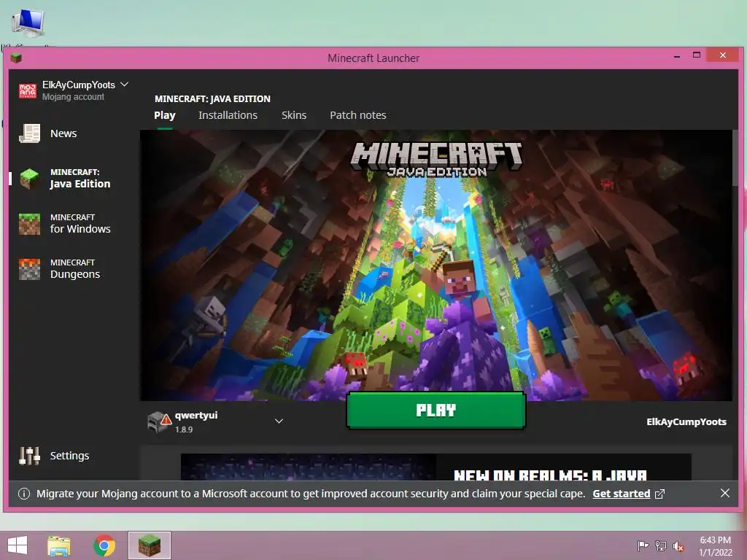Click the Minecraft Launcher title bar icon
This screenshot has width=747, height=560.
[16, 58]
